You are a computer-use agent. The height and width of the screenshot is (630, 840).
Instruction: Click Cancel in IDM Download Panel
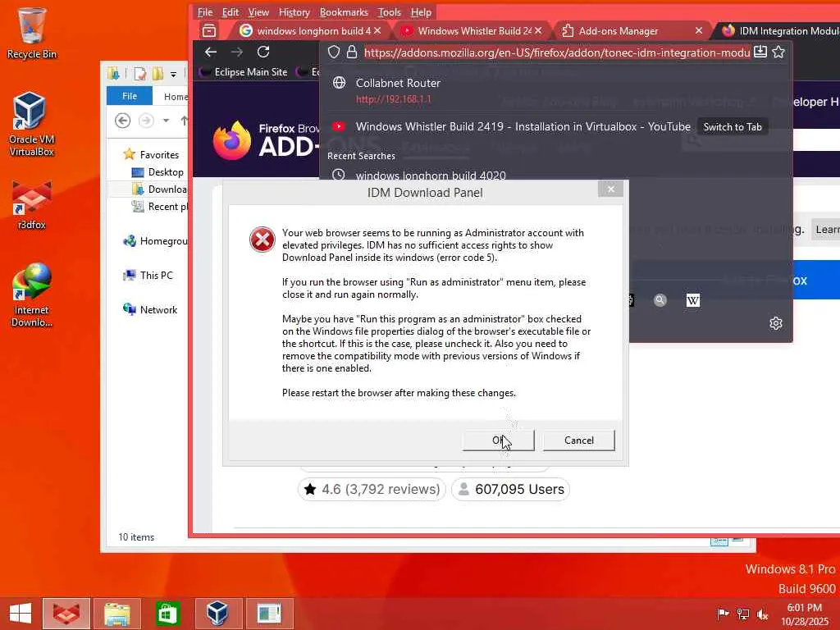pos(579,441)
